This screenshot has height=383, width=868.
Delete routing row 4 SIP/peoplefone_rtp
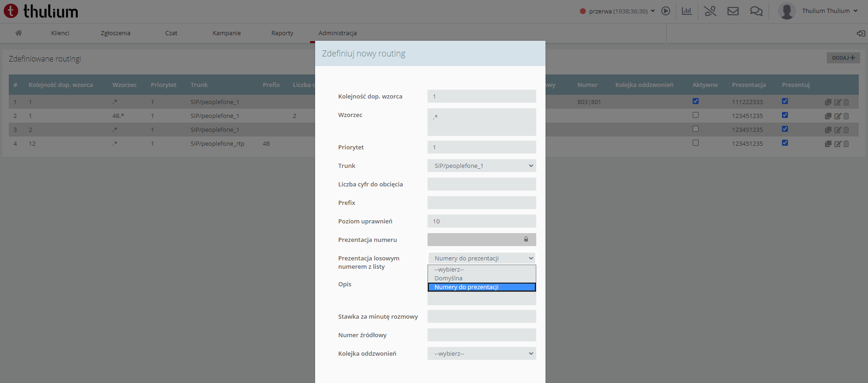(846, 144)
